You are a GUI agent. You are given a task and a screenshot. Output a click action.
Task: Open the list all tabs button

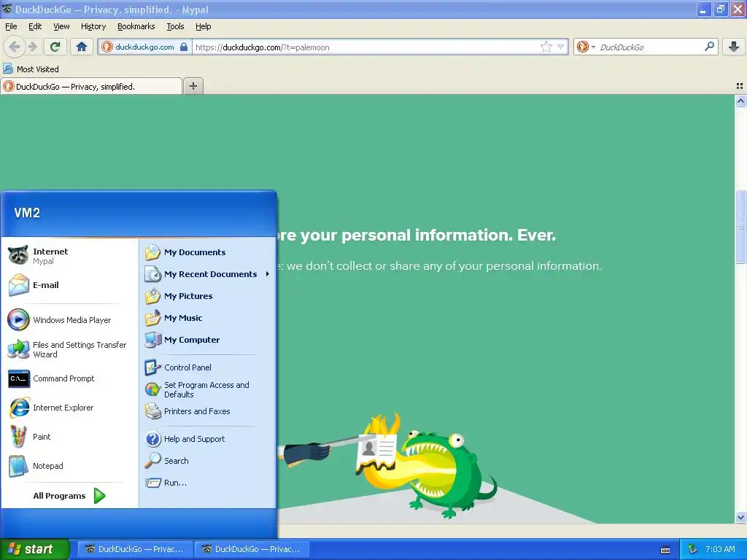(x=740, y=86)
